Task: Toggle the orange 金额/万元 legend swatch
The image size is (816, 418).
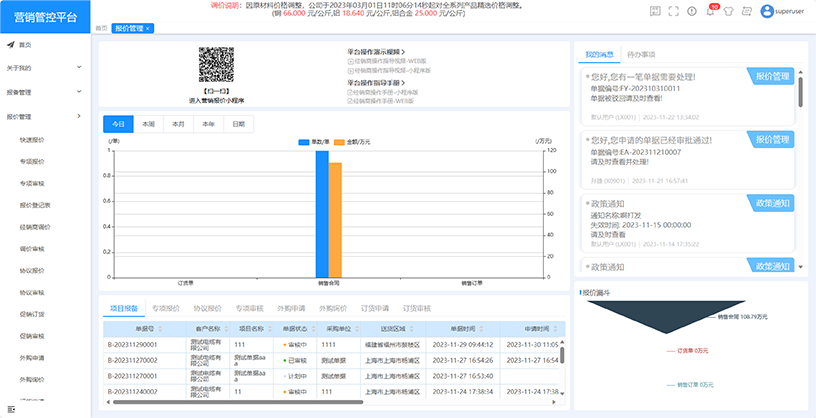Action: point(339,142)
